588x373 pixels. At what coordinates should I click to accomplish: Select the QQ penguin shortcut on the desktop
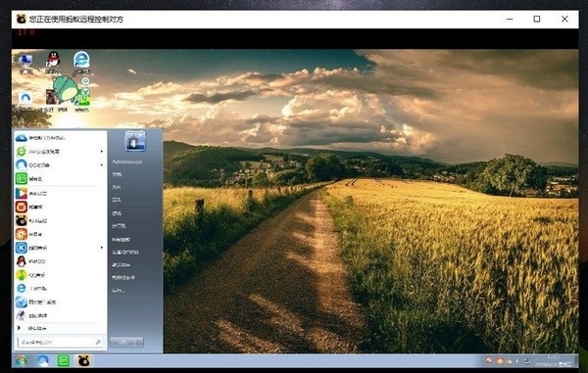(54, 63)
